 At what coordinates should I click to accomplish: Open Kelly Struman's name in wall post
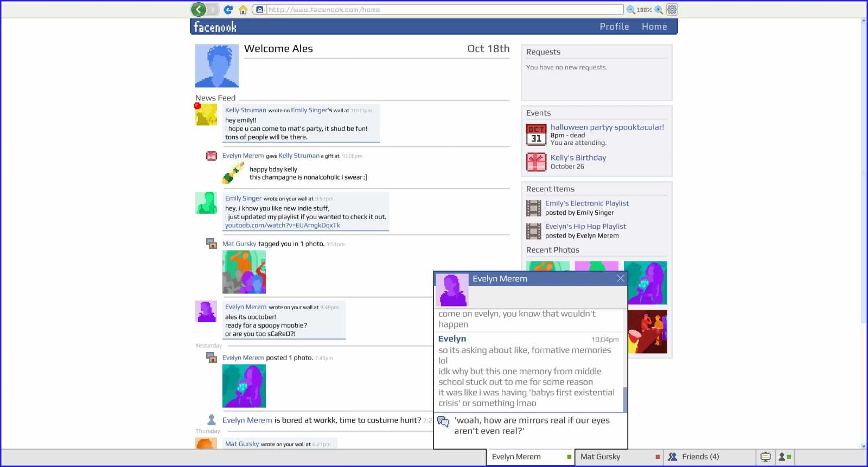246,110
